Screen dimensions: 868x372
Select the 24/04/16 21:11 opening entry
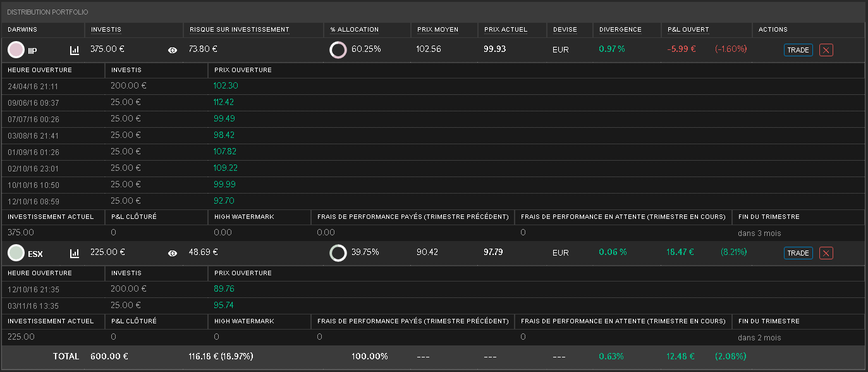pyautogui.click(x=33, y=86)
